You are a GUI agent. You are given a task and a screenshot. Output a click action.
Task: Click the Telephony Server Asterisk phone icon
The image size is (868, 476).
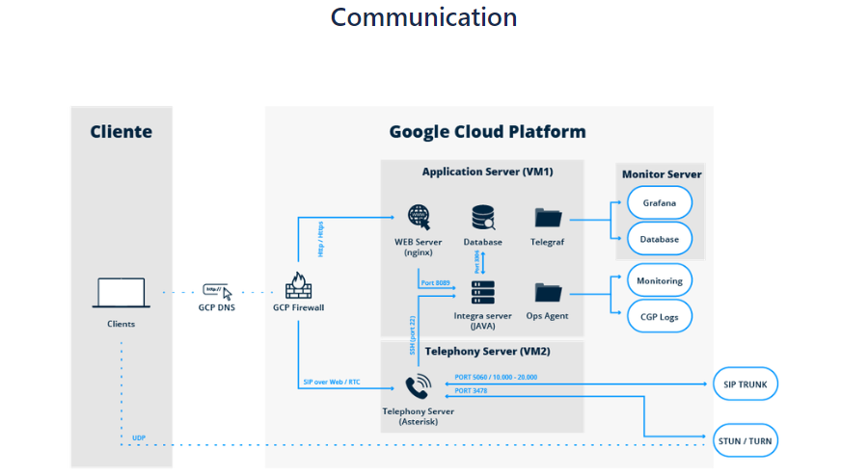418,387
